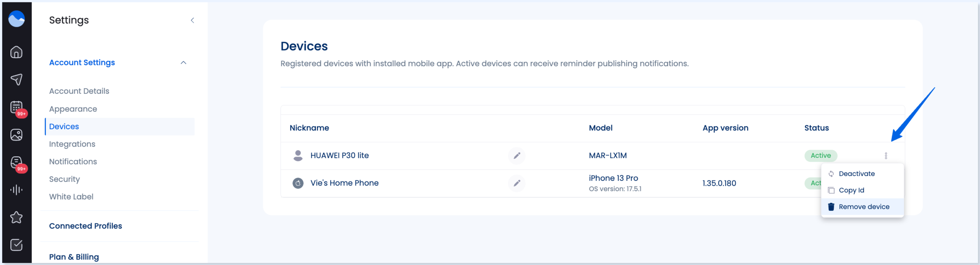Open Security settings
Screen dimensions: 980x265
click(64, 179)
